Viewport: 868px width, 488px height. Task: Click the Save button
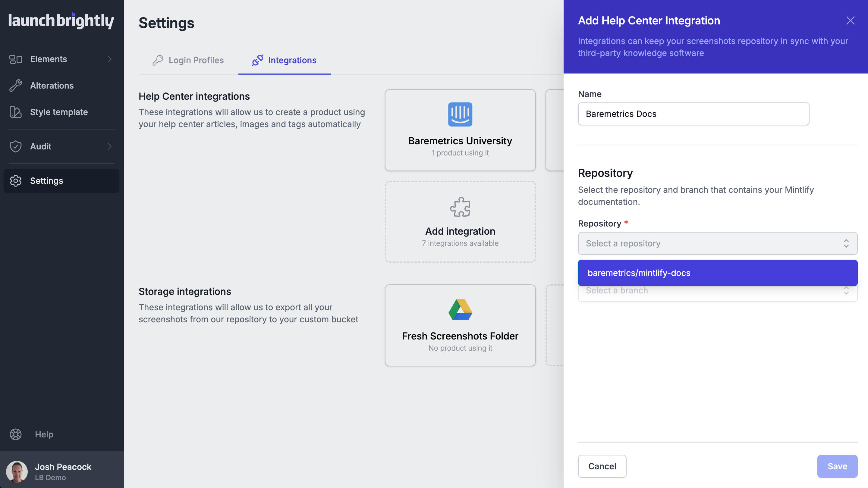(x=837, y=466)
